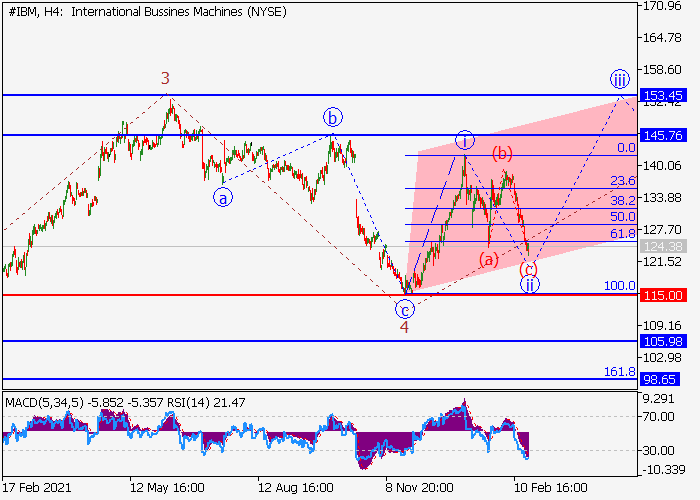Click the 30.00 RSI level value
The image size is (700, 500).
[x=659, y=450]
